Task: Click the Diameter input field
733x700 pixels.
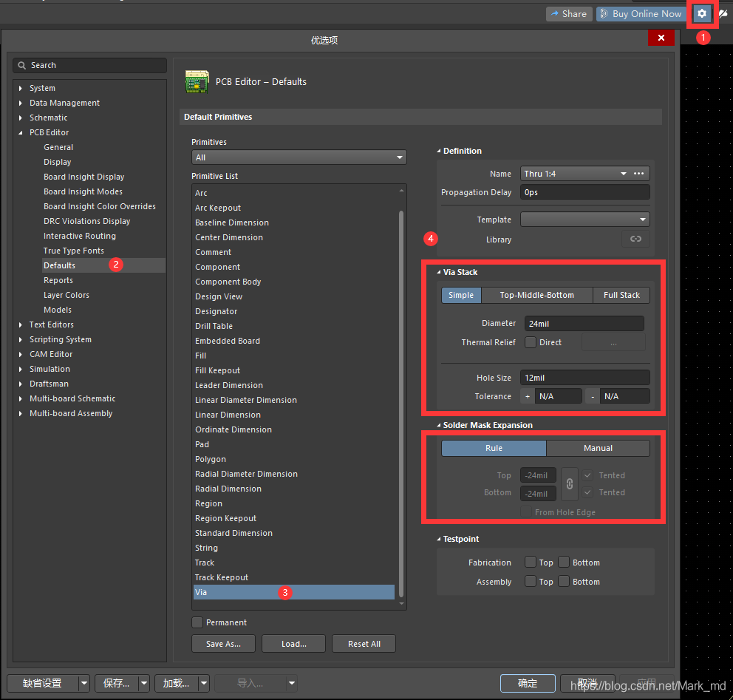Action: click(584, 324)
